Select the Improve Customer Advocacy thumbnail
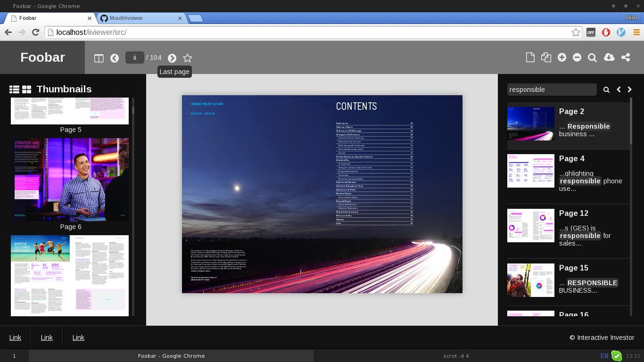This screenshot has height=362, width=644. [70, 276]
